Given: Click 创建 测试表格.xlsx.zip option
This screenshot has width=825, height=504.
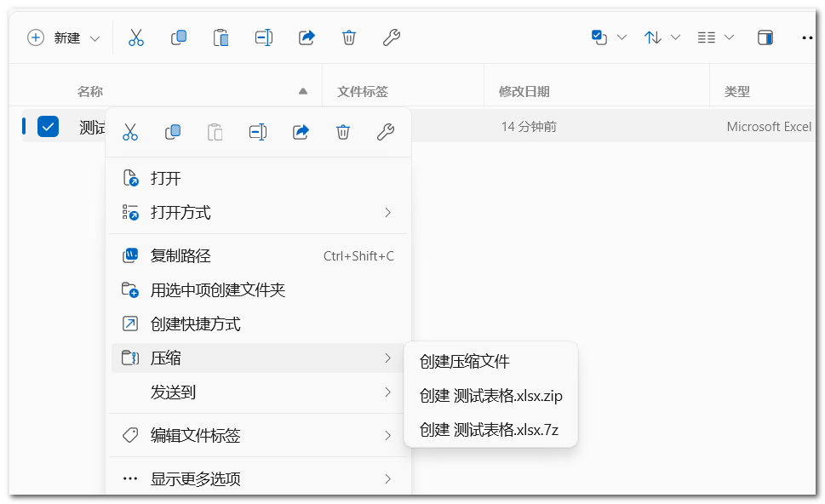Looking at the screenshot, I should 490,396.
